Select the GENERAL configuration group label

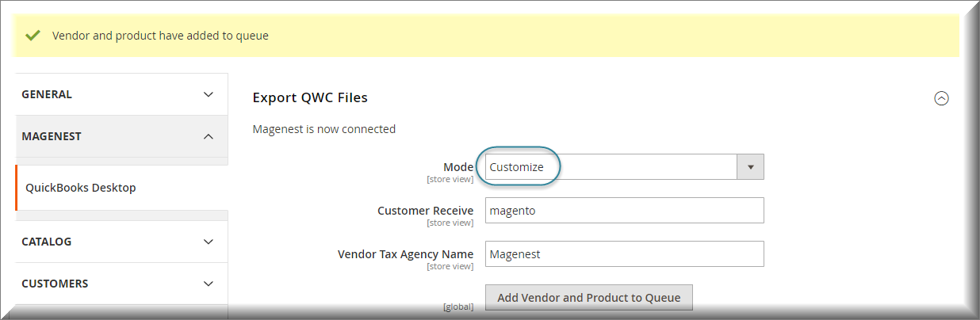[x=47, y=94]
